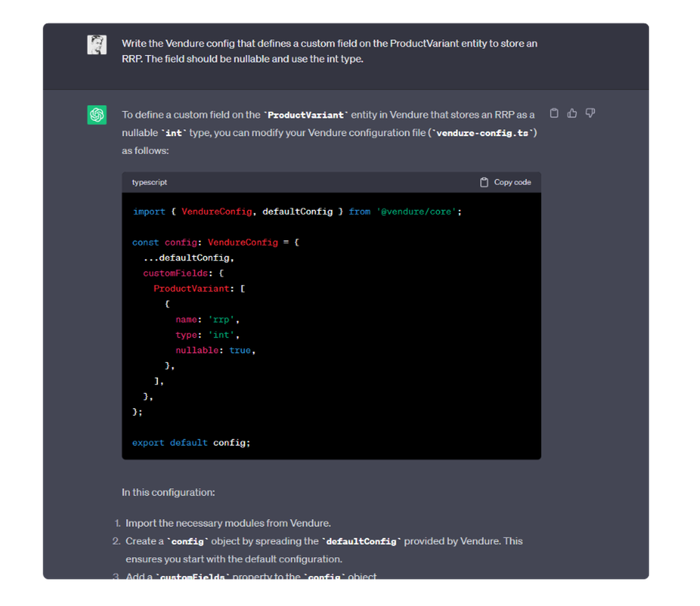
Task: Click the customFields property in the code
Action: point(176,273)
